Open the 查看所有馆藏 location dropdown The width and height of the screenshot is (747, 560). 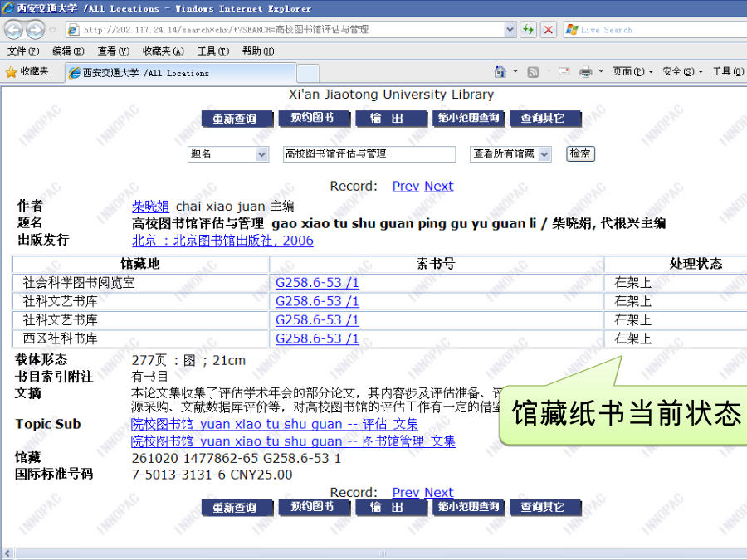(510, 153)
